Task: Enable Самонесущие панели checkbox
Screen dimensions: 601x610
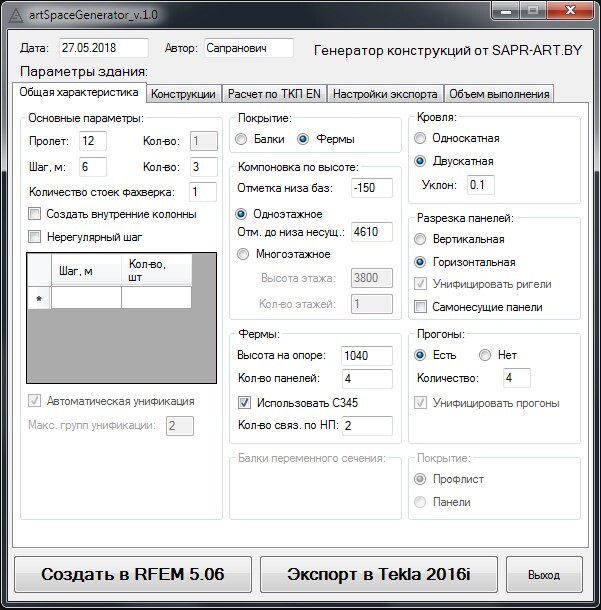Action: [x=421, y=307]
